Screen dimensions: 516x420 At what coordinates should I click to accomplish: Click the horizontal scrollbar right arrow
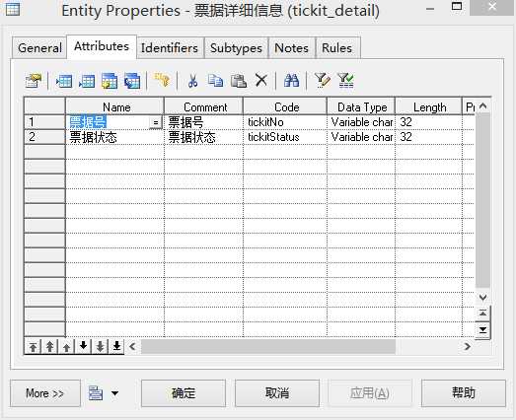tap(467, 346)
